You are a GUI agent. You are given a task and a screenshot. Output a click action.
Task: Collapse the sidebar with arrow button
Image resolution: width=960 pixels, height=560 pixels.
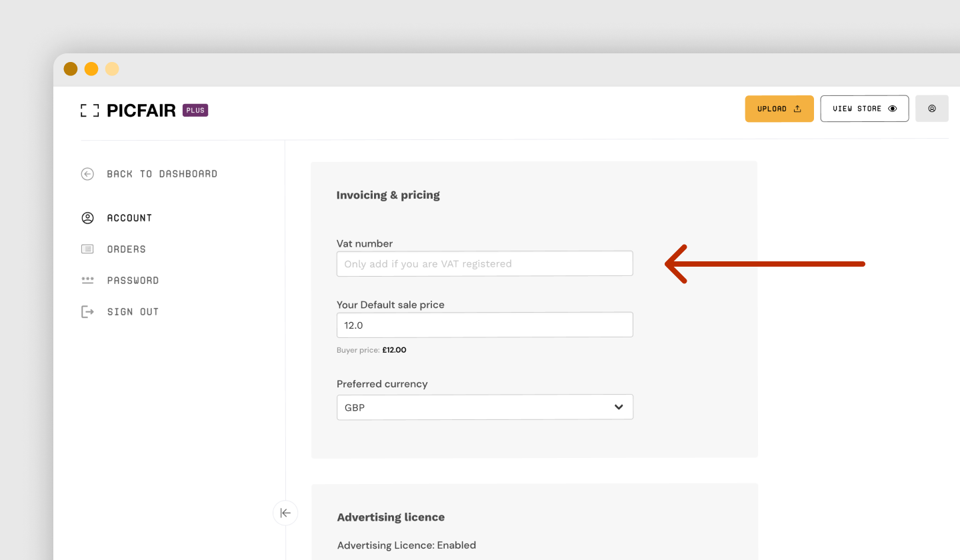pos(285,513)
